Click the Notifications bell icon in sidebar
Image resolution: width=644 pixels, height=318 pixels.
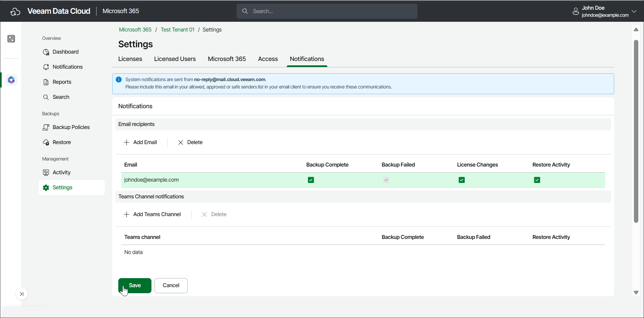46,67
